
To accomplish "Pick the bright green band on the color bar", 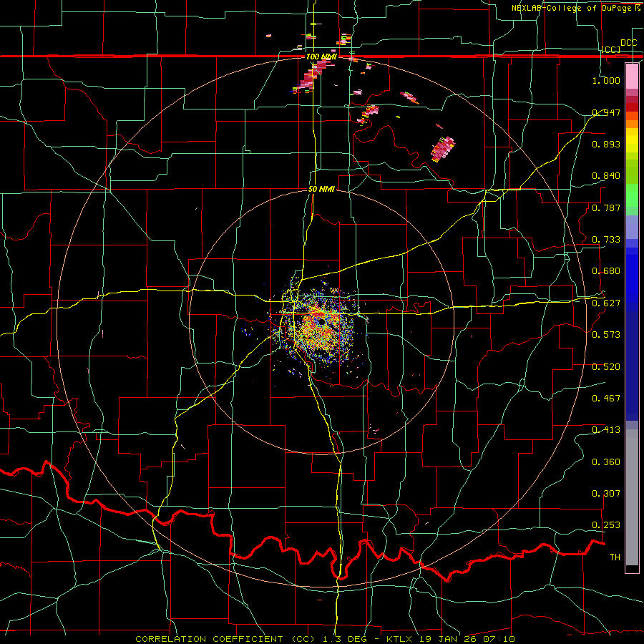I will [632, 195].
